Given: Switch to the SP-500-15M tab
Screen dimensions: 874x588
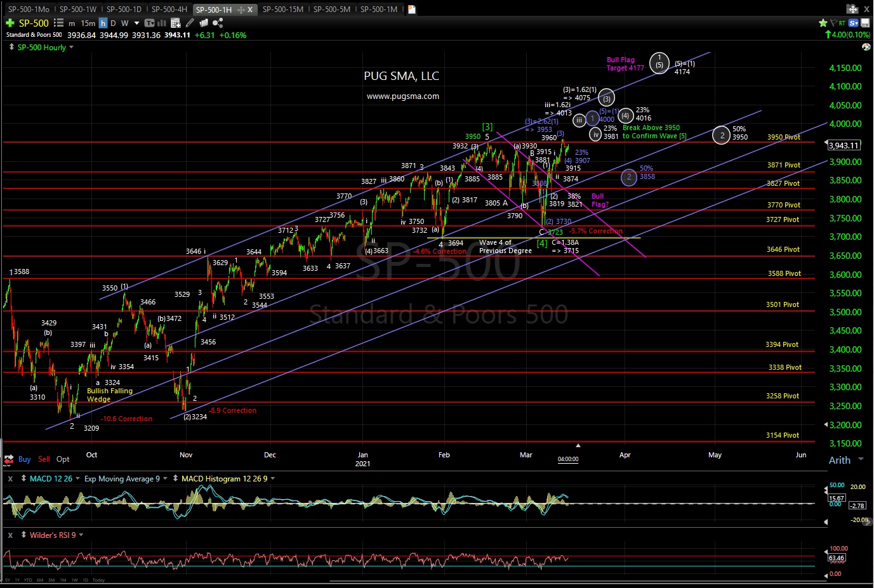Looking at the screenshot, I should coord(283,10).
